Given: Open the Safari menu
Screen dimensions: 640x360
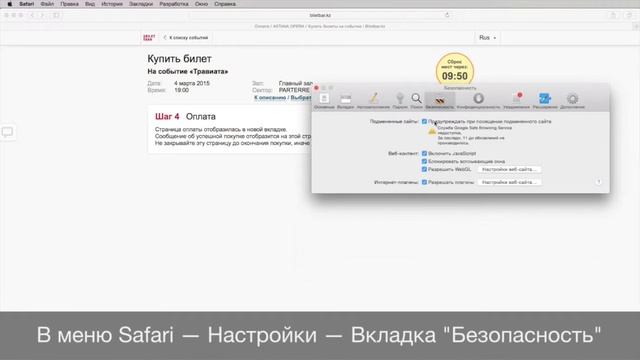Looking at the screenshot, I should [x=27, y=4].
